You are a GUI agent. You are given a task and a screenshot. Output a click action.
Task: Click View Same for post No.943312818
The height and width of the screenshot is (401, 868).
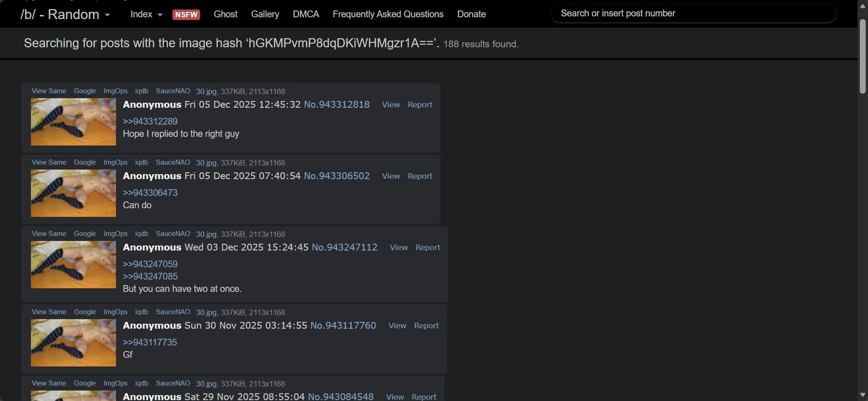49,91
